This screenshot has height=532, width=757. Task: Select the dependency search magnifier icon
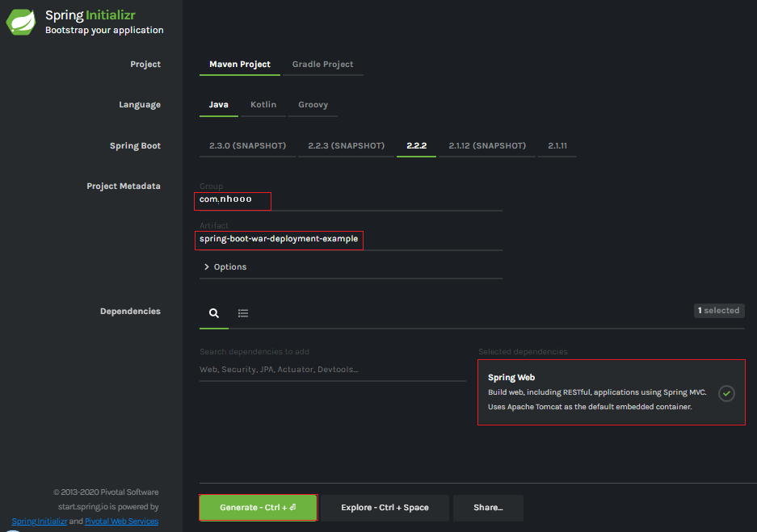point(214,313)
